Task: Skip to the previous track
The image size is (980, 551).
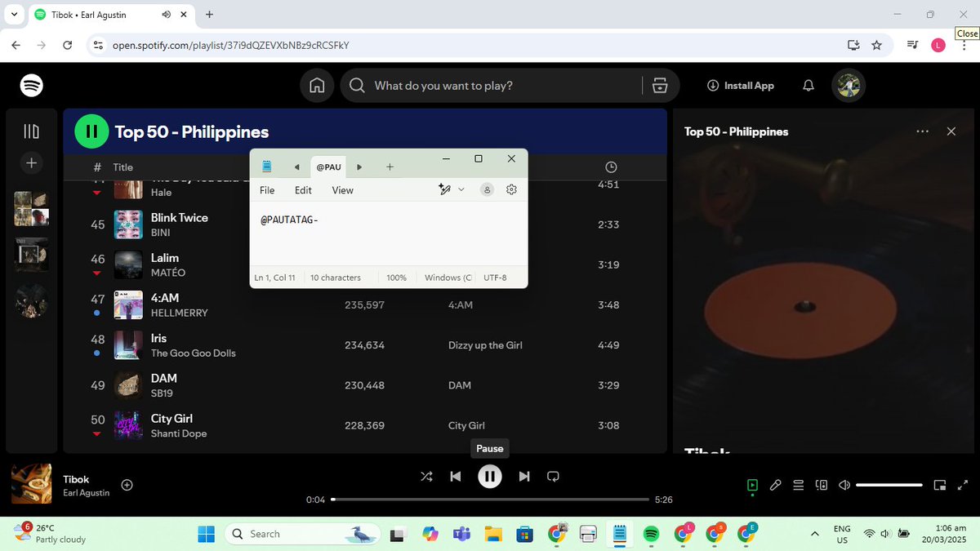Action: (x=456, y=477)
